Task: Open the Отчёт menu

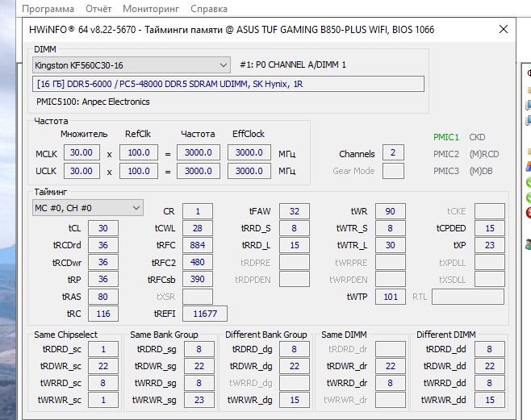Action: [98, 9]
